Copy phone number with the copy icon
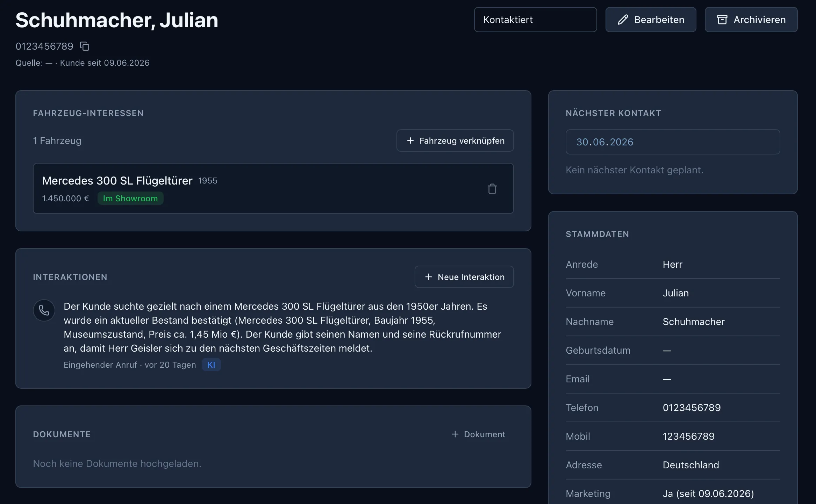 (85, 46)
